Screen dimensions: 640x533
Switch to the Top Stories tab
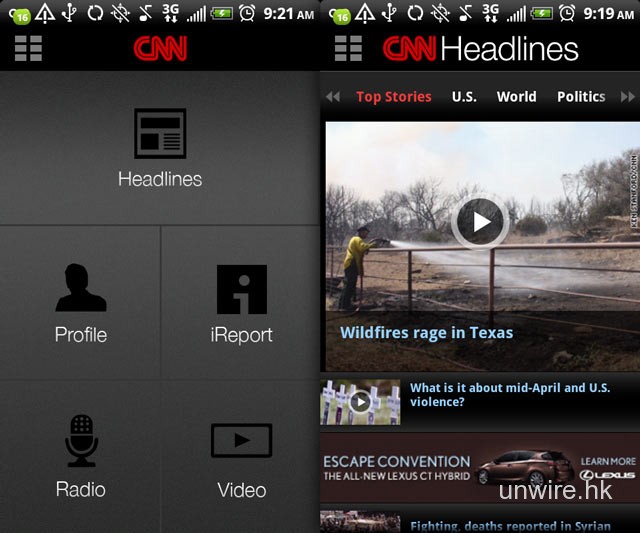pos(393,97)
